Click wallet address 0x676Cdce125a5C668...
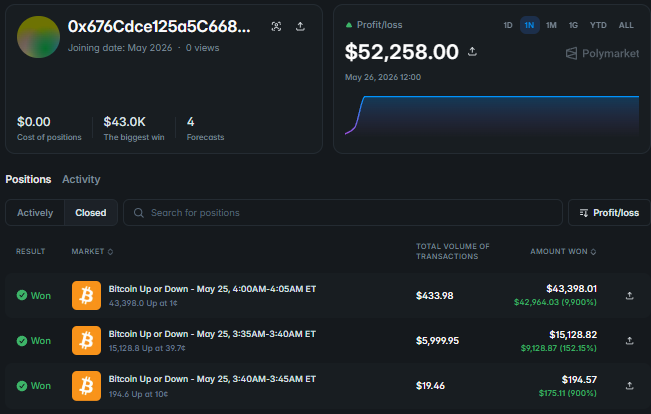 [x=159, y=27]
